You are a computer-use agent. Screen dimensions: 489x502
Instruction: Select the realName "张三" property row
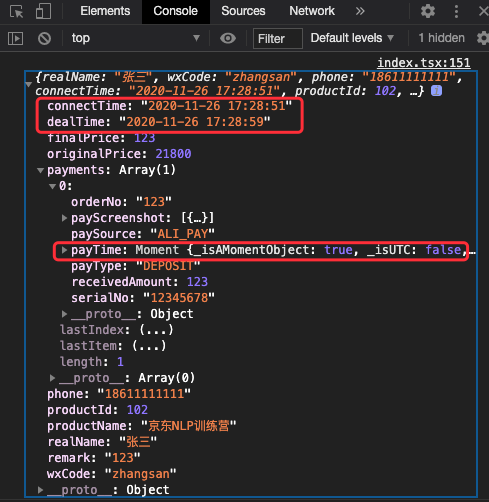pyautogui.click(x=102, y=442)
